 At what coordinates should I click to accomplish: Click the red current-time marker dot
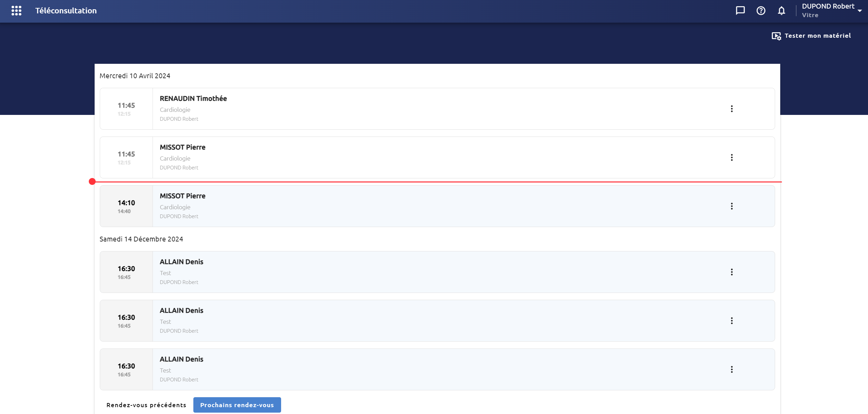[x=92, y=181]
